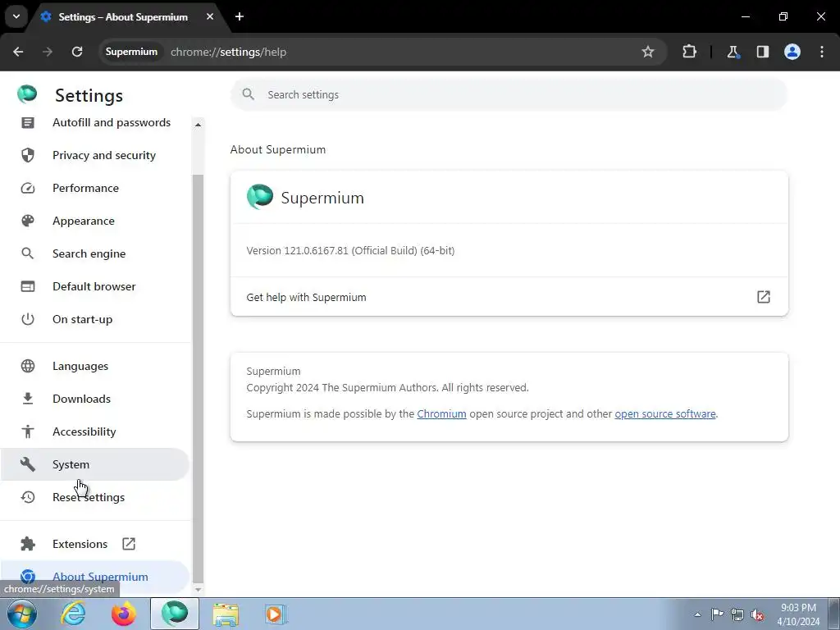Click the Copyright 2024 Supermium Authors text

point(387,388)
